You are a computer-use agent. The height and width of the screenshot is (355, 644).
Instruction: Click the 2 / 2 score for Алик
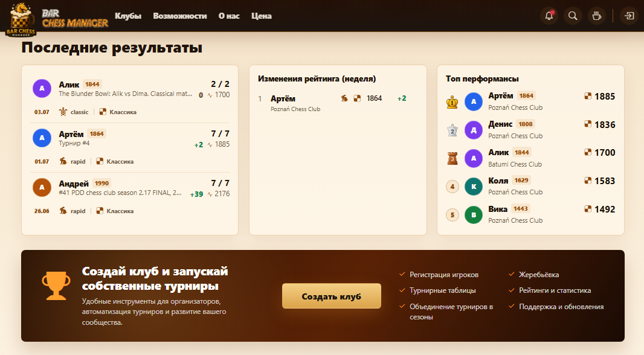click(220, 84)
